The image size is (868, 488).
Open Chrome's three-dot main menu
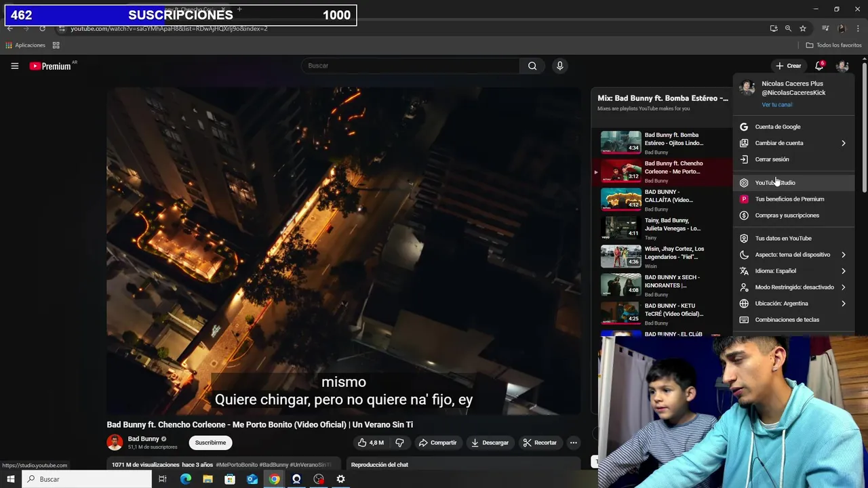tap(858, 28)
